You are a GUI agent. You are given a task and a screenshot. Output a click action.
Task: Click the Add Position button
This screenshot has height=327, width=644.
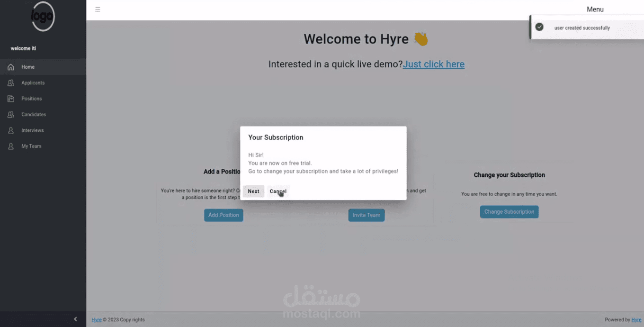(224, 215)
